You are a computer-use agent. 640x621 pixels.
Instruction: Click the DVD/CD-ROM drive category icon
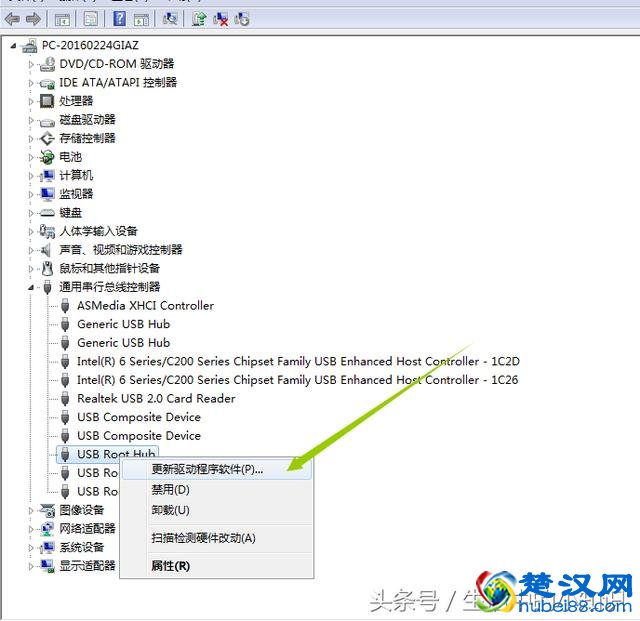[x=47, y=64]
